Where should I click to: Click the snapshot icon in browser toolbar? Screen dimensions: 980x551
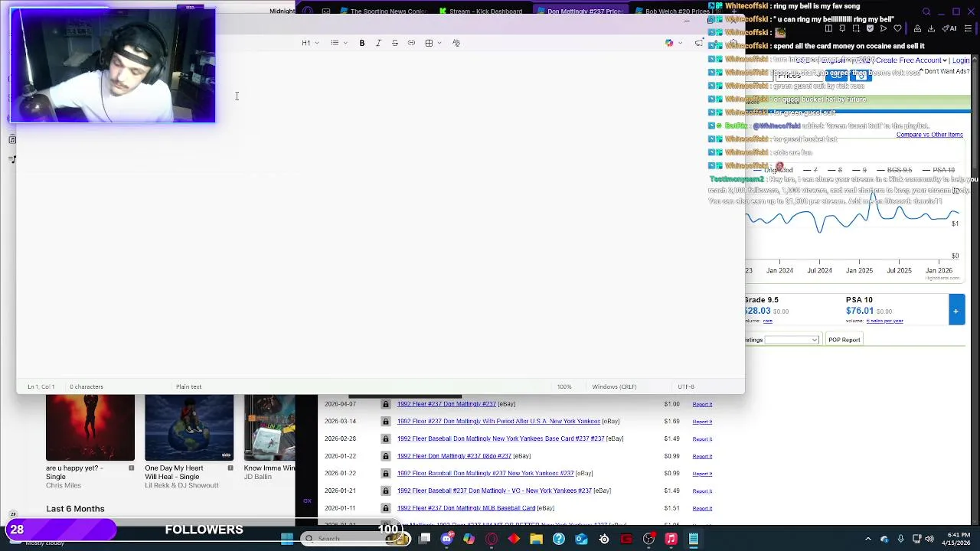pos(856,28)
